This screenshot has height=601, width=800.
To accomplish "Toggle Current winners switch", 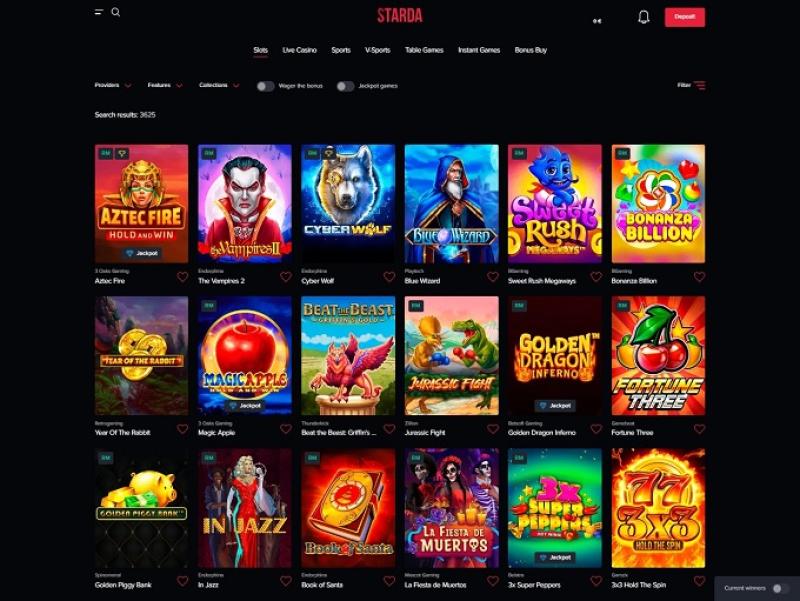I will 780,588.
